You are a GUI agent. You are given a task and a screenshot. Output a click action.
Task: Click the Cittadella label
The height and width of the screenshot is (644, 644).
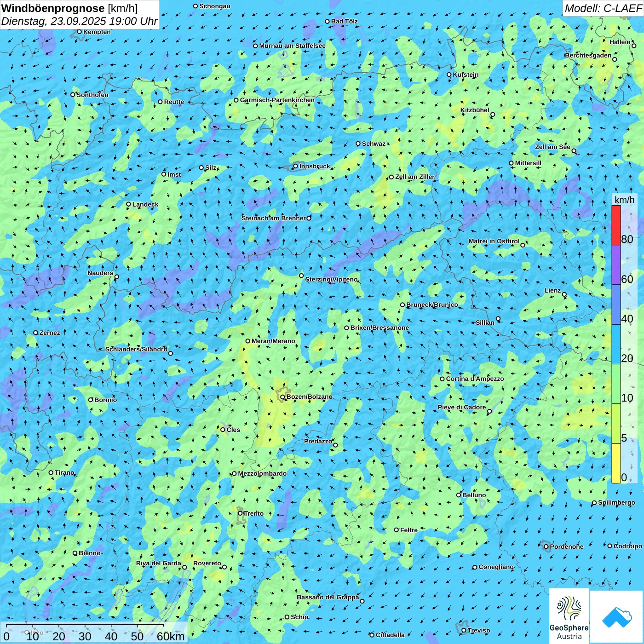[x=390, y=635]
